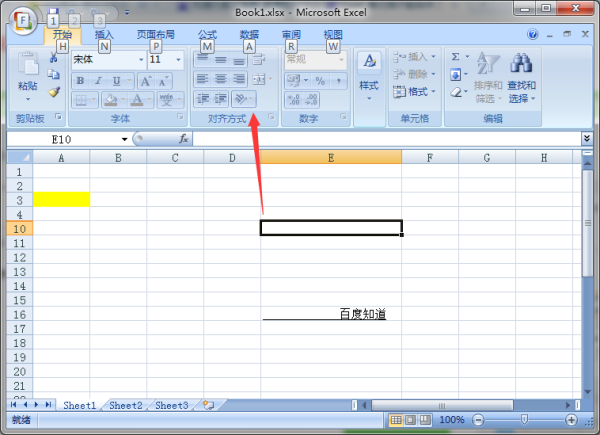
Task: Switch to the 页面布局 ribbon tab
Action: click(156, 34)
